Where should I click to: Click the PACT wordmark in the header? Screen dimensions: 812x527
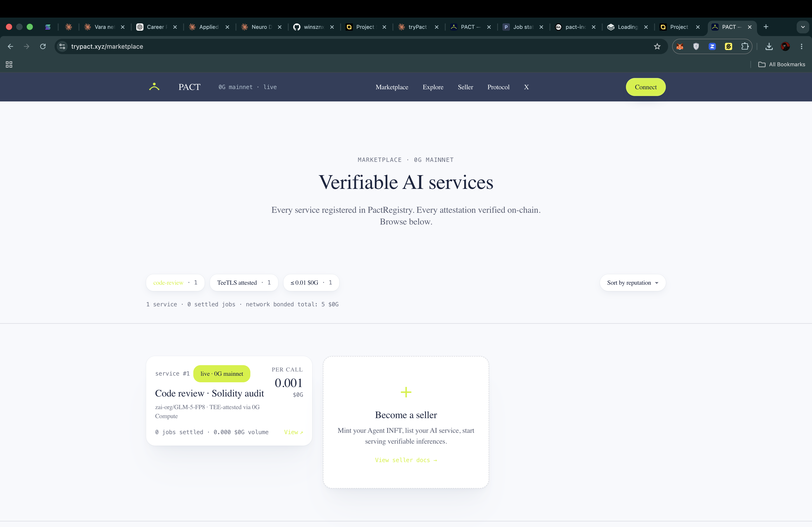[189, 87]
